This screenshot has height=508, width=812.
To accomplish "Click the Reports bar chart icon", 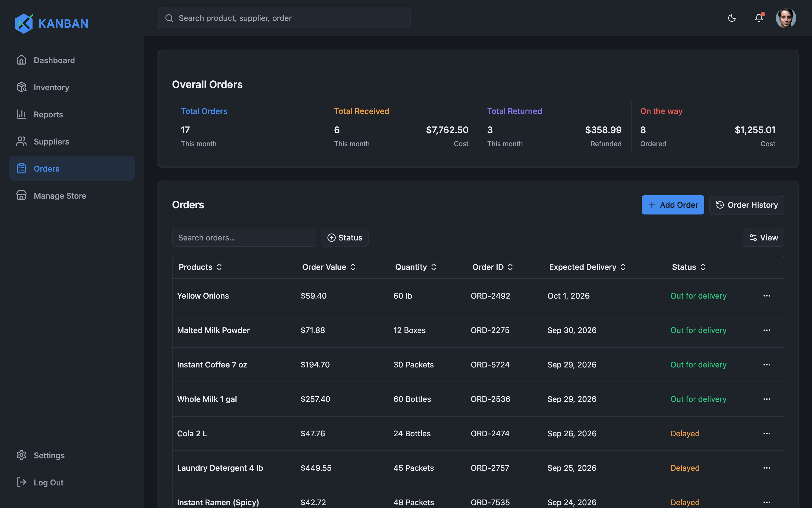I will (21, 114).
